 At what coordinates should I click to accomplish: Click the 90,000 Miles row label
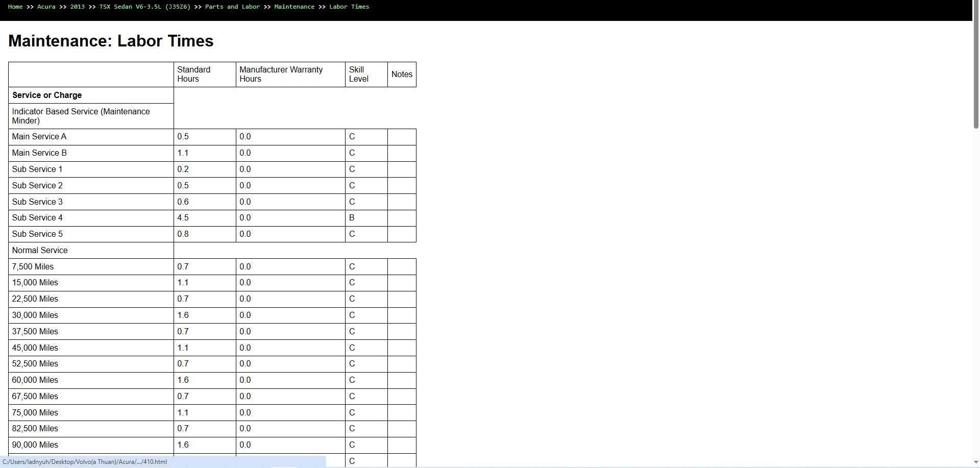(35, 445)
